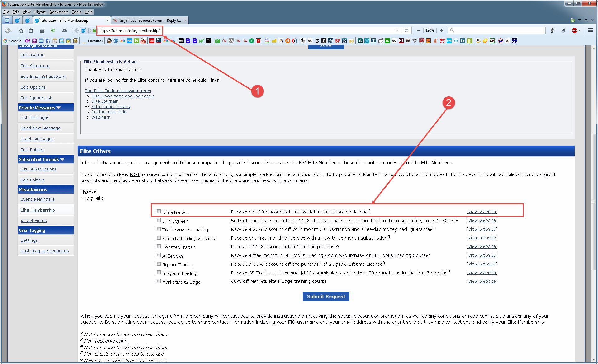Click the Home toolbar icon
This screenshot has width=598, height=364.
42,30
